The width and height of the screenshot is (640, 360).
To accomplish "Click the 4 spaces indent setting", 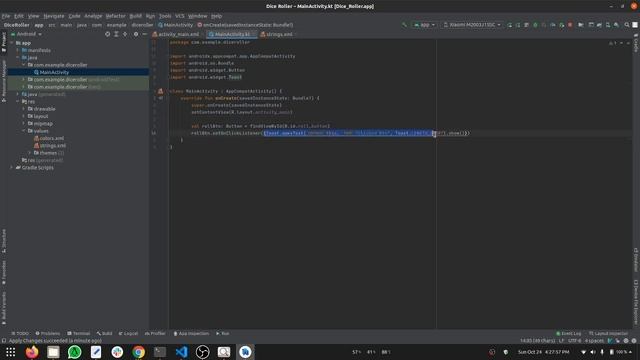I will coord(594,340).
